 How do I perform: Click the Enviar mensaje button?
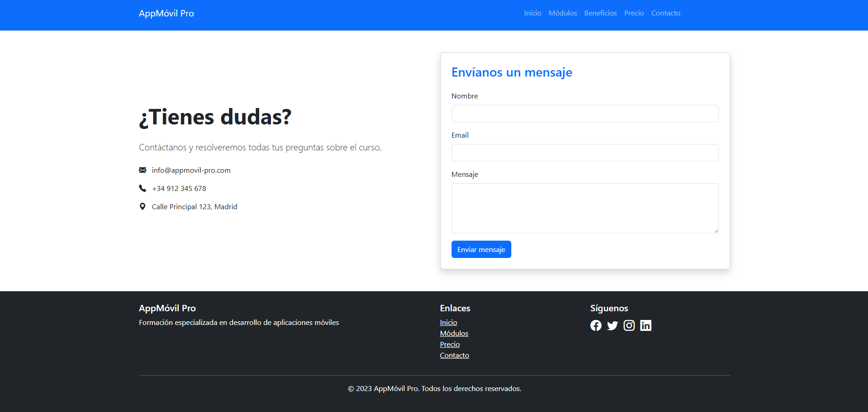point(481,249)
